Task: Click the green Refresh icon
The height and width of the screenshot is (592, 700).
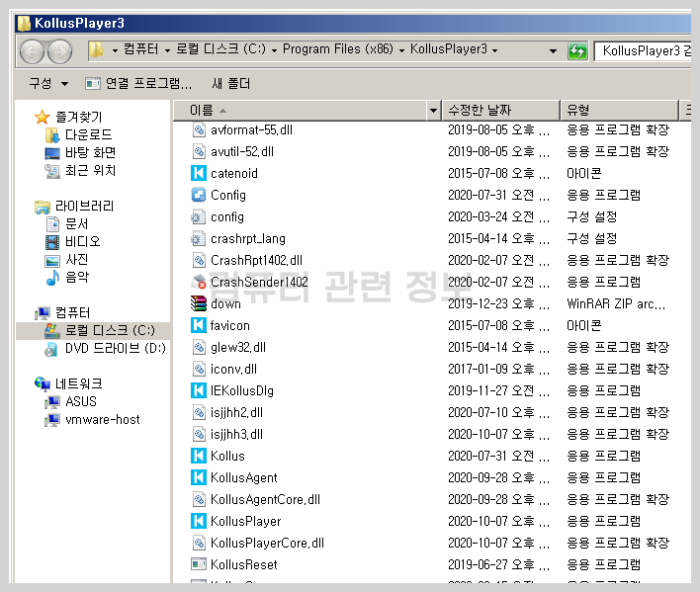Action: pyautogui.click(x=577, y=51)
